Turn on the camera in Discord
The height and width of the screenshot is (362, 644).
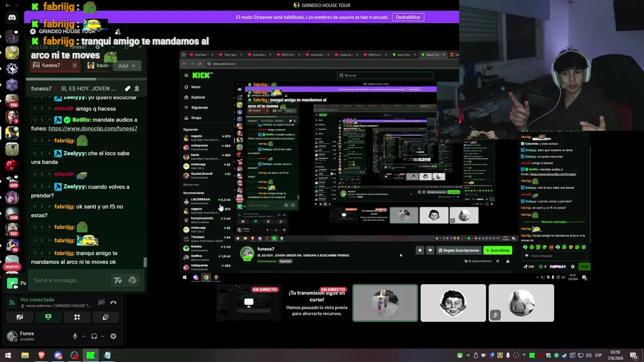(x=20, y=317)
